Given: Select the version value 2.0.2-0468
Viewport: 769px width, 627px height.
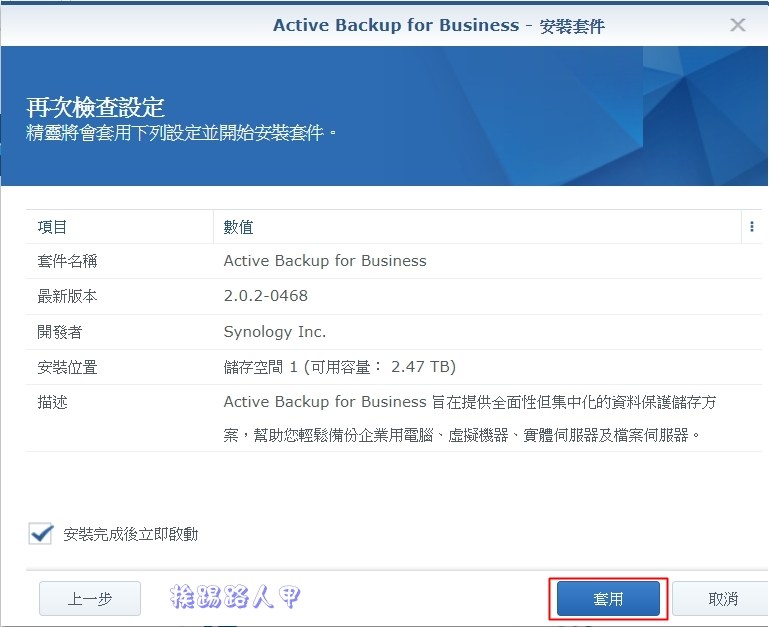Looking at the screenshot, I should [266, 296].
